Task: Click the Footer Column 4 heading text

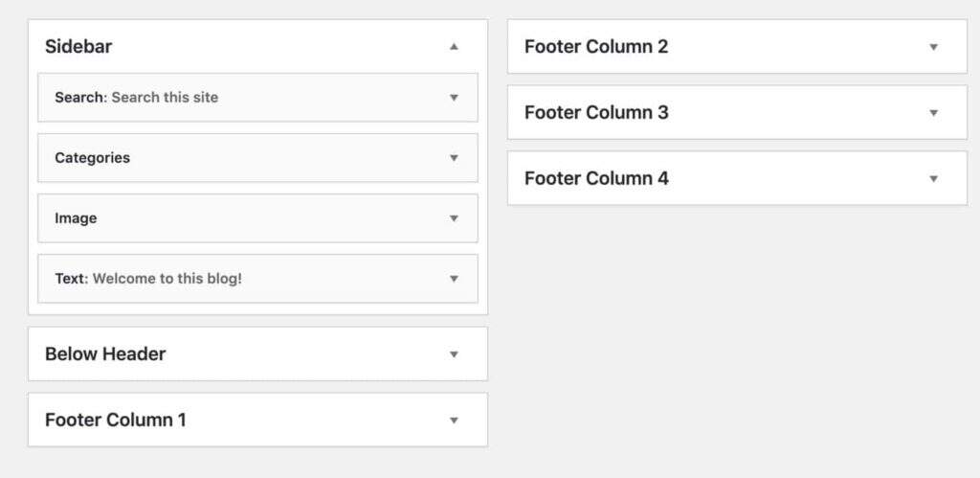Action: point(596,178)
